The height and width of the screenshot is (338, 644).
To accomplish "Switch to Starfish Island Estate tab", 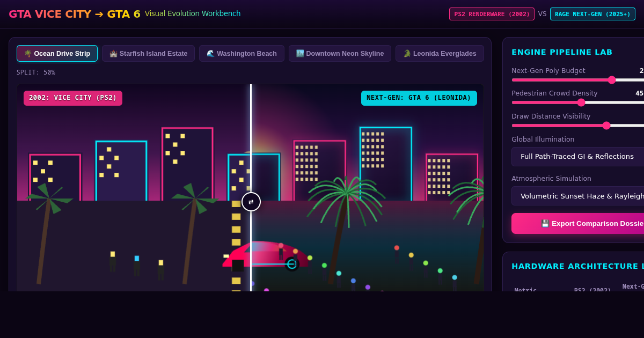I will (x=148, y=54).
